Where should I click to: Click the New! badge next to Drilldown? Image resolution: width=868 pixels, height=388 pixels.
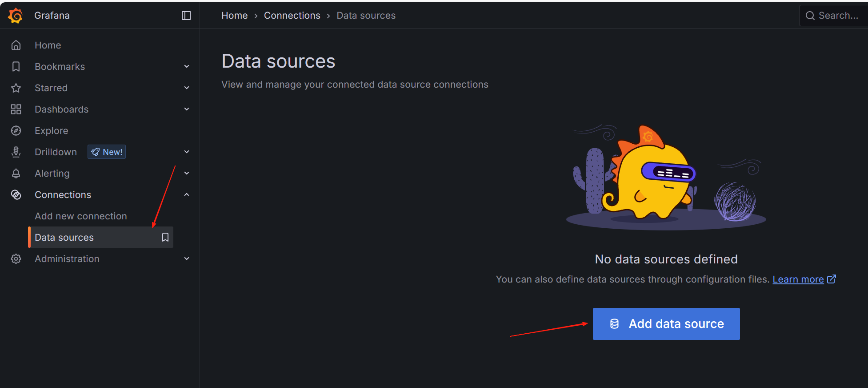click(107, 152)
